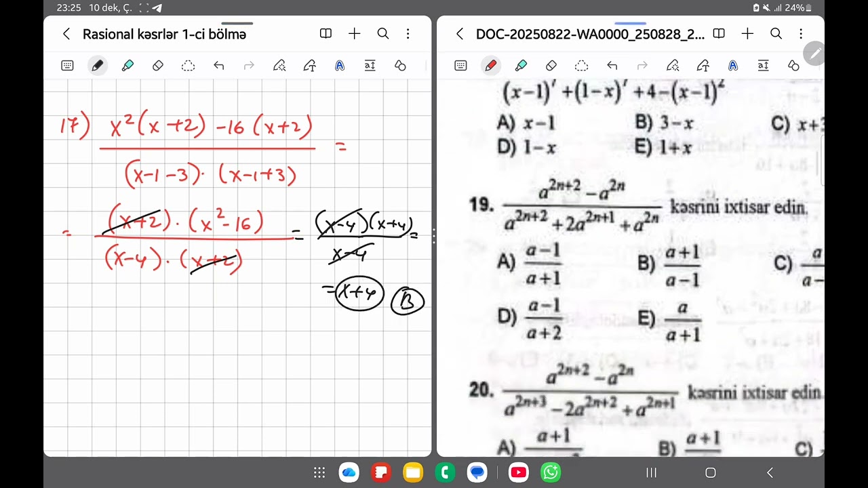Search in the right note
The width and height of the screenshot is (868, 488).
[776, 34]
